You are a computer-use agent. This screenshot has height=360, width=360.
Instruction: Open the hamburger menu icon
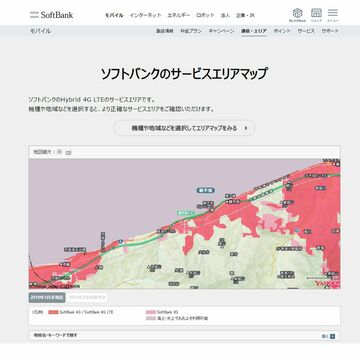[x=333, y=13]
